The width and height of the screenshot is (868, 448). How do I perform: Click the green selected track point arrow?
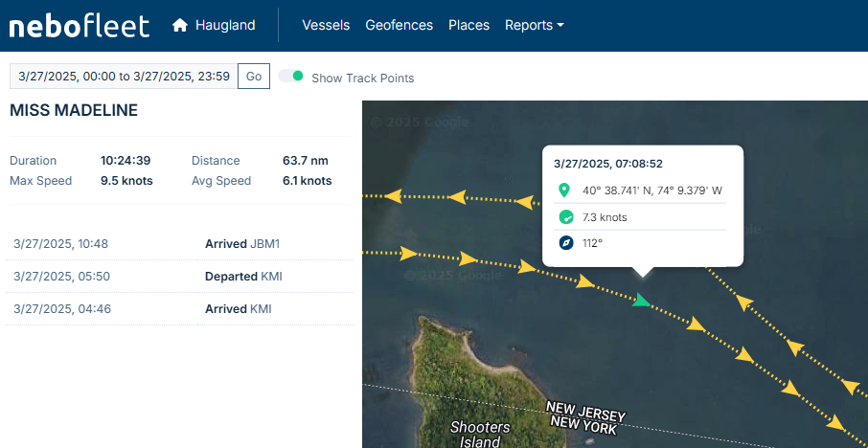(642, 302)
